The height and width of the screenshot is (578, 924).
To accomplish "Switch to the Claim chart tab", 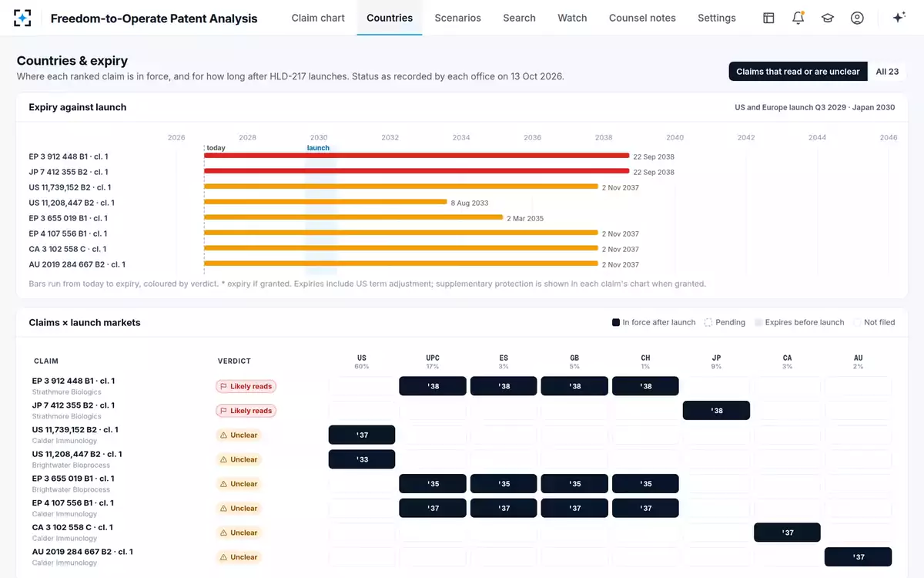I will coord(318,18).
